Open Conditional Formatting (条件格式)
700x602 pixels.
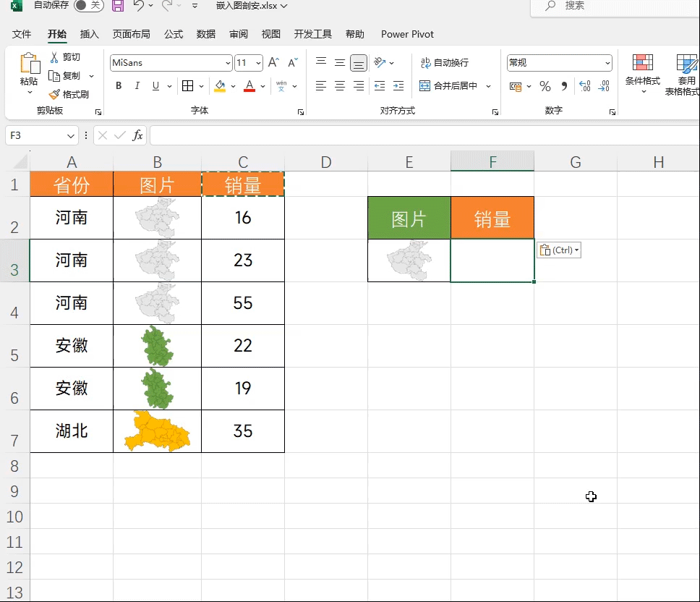642,72
